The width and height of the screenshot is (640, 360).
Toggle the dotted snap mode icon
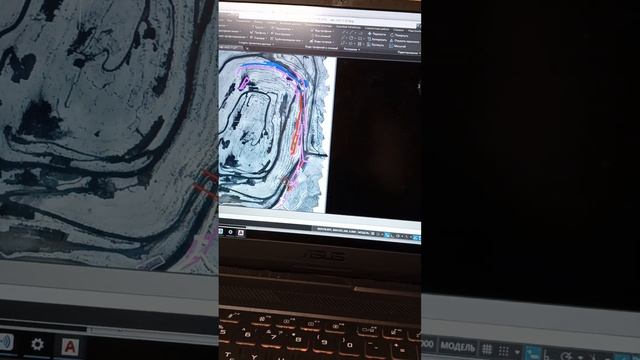[x=504, y=351]
